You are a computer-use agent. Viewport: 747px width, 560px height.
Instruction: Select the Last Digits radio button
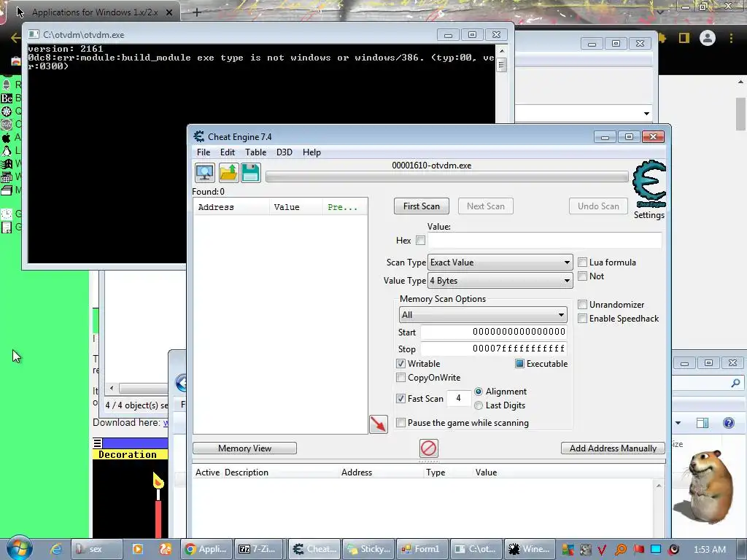pyautogui.click(x=479, y=405)
